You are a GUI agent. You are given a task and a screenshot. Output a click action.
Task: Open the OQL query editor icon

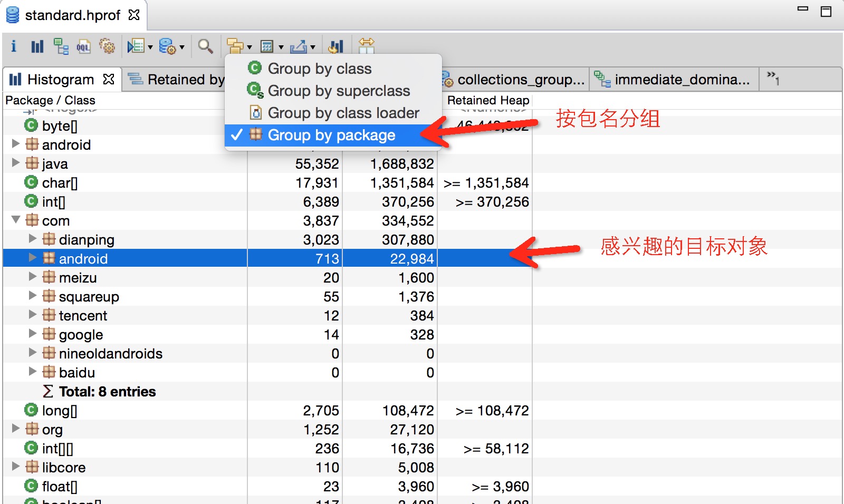84,46
